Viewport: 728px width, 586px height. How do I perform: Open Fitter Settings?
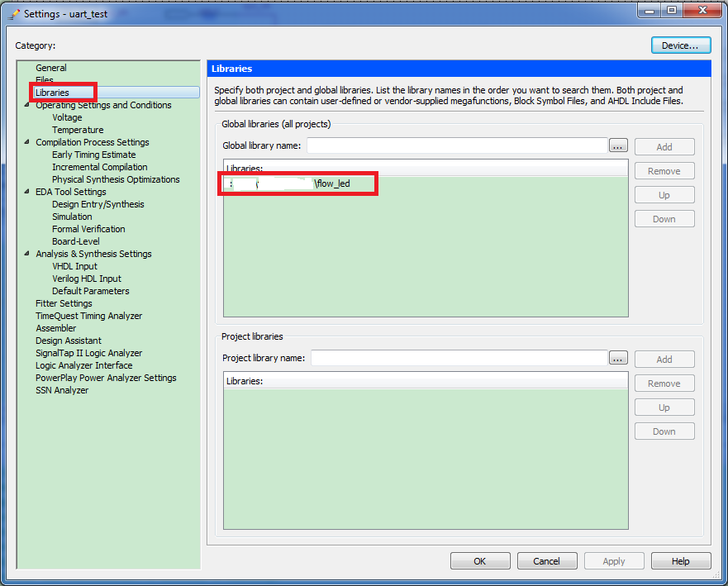point(64,303)
